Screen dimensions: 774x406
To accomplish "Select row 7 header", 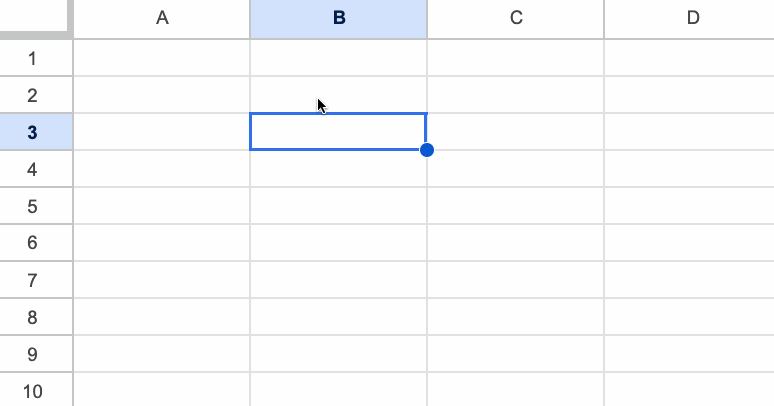I will 33,280.
